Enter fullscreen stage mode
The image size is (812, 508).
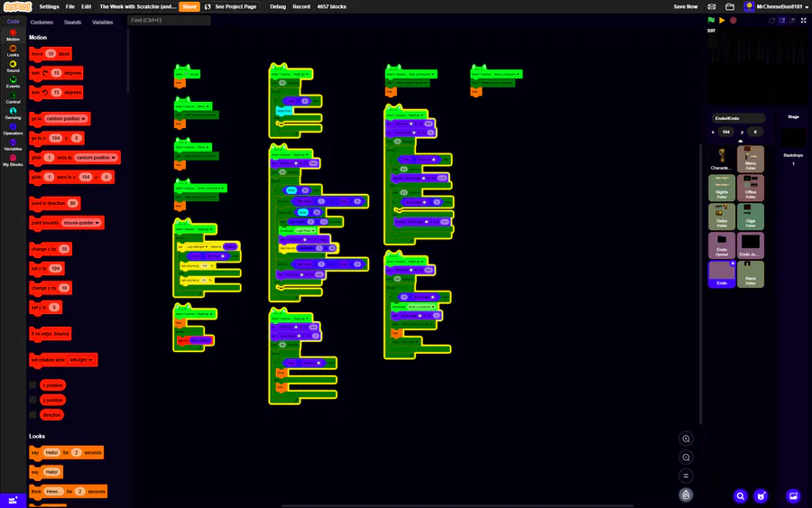804,20
